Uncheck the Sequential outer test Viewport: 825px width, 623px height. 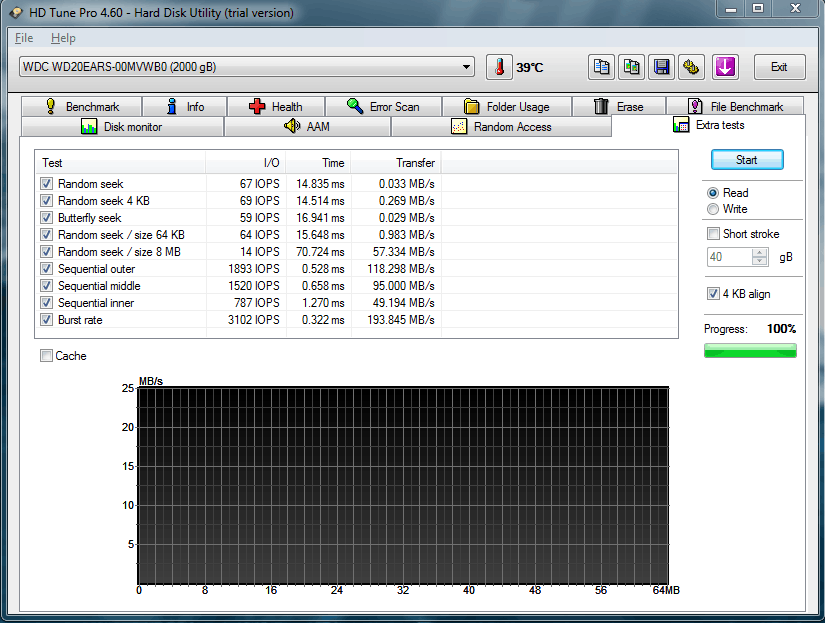click(46, 269)
